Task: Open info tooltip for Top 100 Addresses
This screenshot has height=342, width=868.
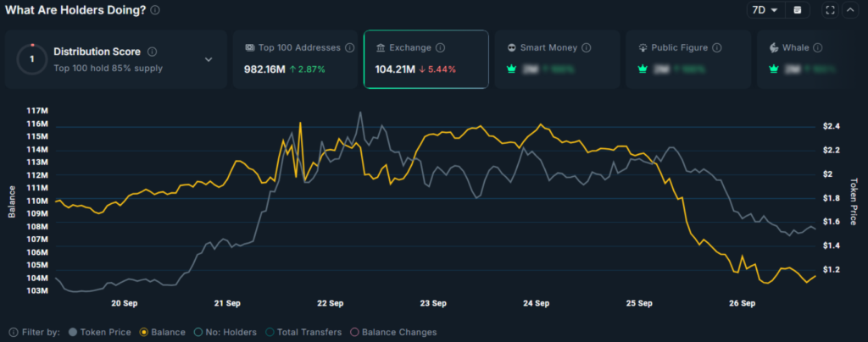Action: 350,48
